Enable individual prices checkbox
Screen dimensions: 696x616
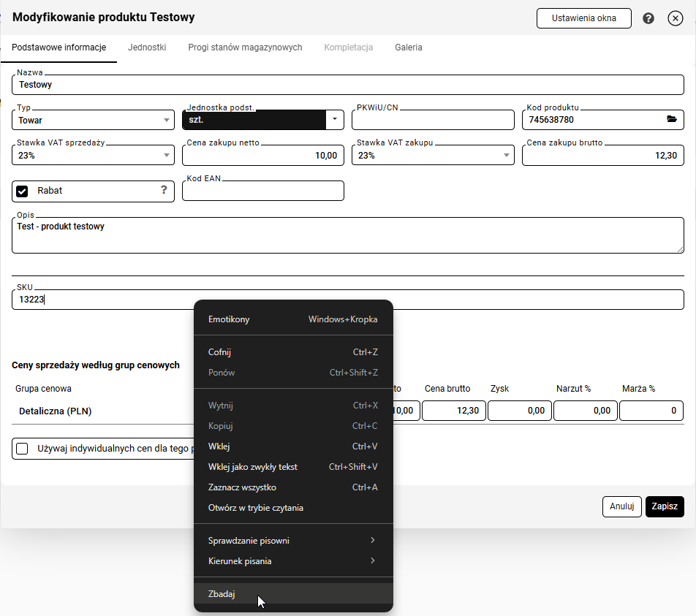23,448
